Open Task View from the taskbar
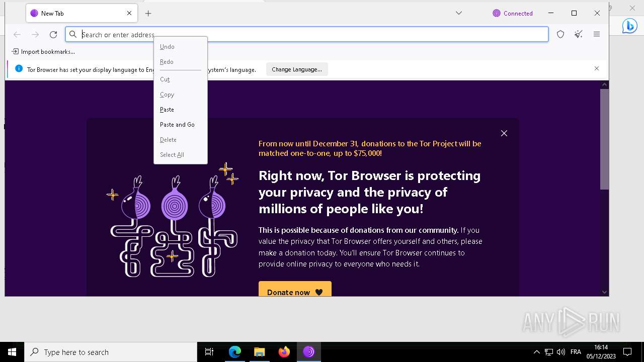 click(209, 352)
